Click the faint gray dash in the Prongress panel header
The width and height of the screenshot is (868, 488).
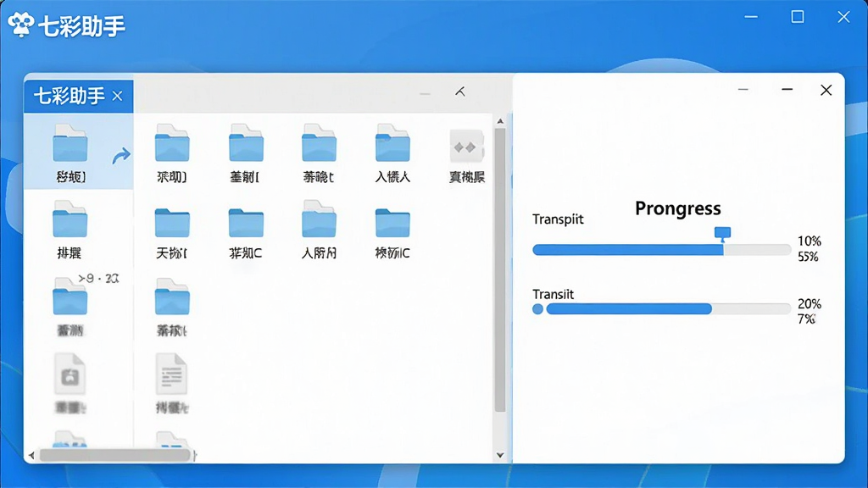(x=743, y=89)
